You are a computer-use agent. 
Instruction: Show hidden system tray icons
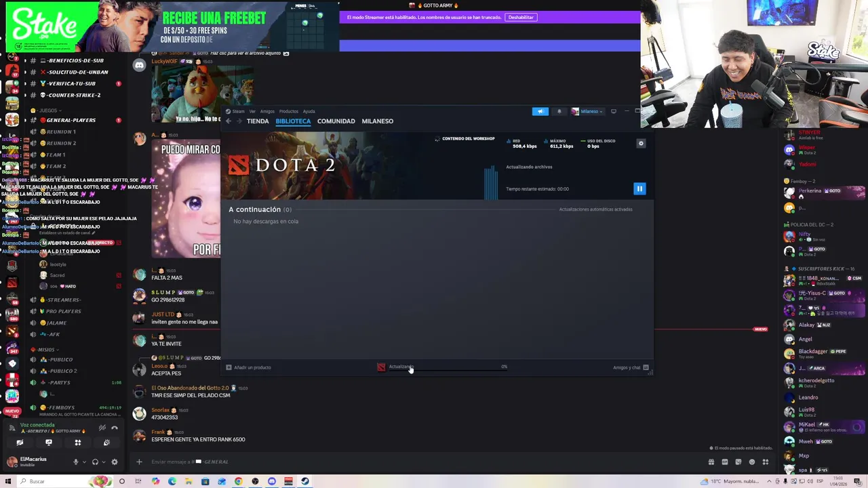coord(769,481)
